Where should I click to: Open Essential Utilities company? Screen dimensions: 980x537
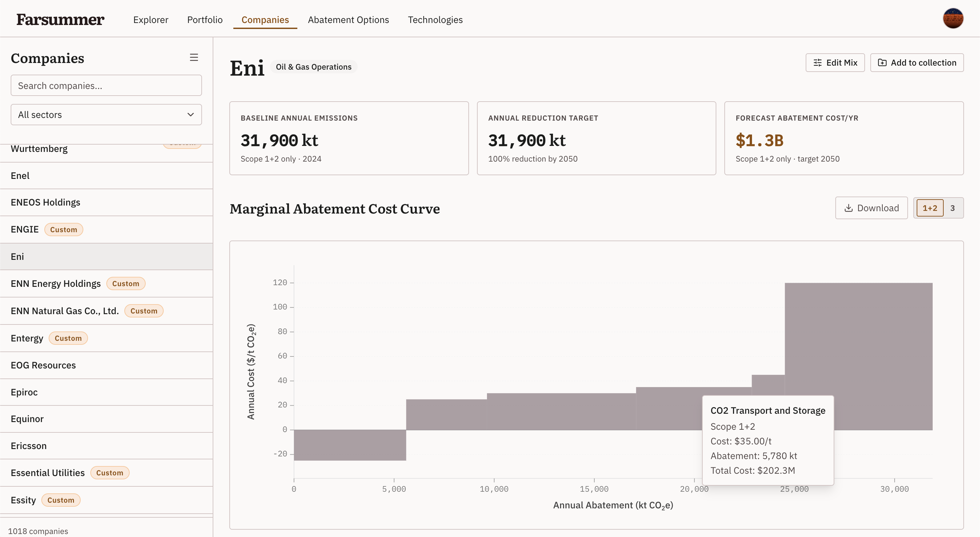(x=106, y=473)
